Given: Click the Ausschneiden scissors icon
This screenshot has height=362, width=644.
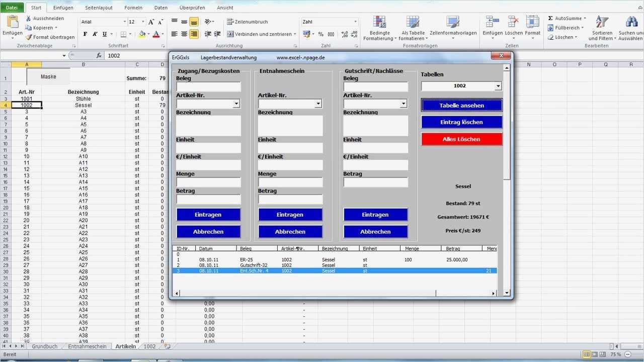Looking at the screenshot, I should click(x=29, y=19).
